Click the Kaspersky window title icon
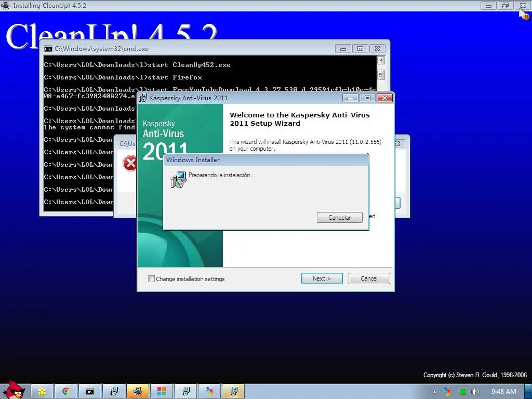Viewport: 532px width, 399px height. point(143,98)
